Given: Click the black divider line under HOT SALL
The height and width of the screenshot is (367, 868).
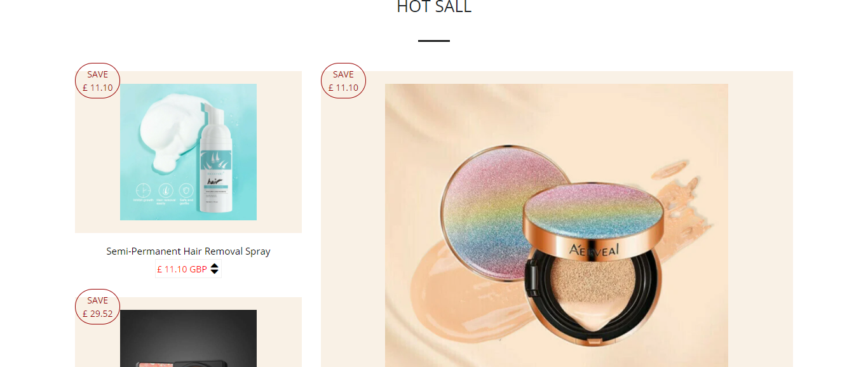Looking at the screenshot, I should pyautogui.click(x=434, y=41).
